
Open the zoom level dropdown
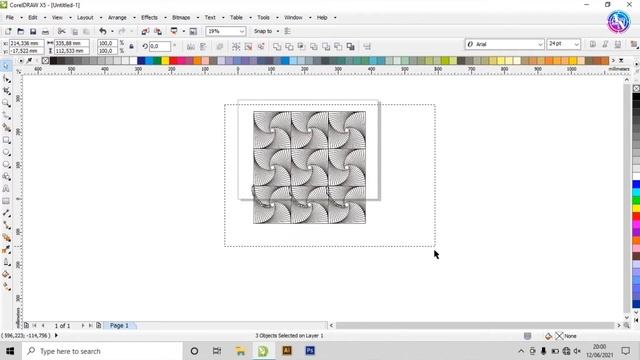click(242, 31)
